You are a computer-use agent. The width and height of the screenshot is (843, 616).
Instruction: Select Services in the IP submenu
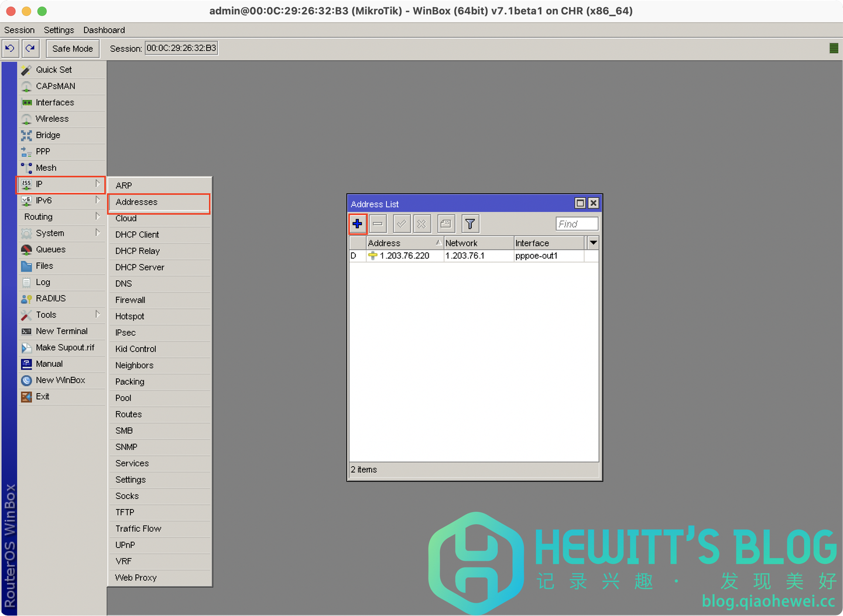click(x=159, y=463)
